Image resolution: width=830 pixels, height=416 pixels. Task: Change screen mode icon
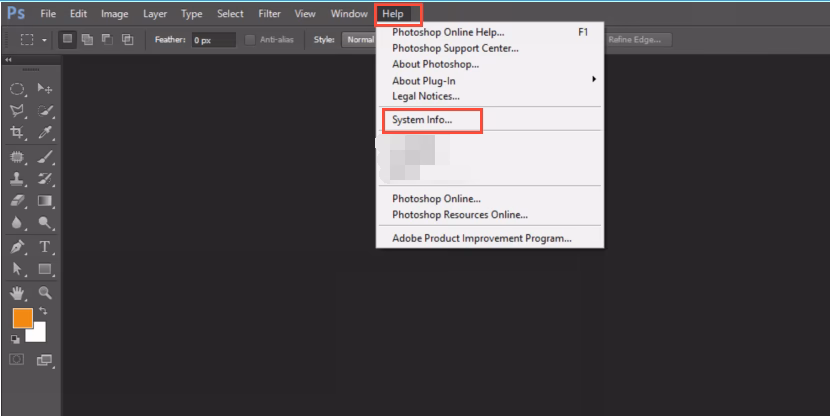(x=44, y=360)
